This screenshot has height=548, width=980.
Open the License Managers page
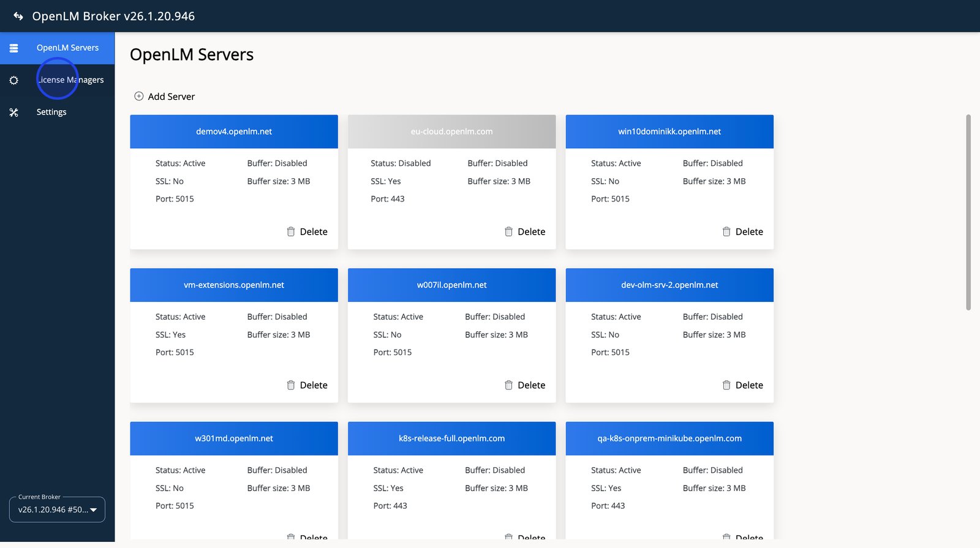[x=57, y=80]
